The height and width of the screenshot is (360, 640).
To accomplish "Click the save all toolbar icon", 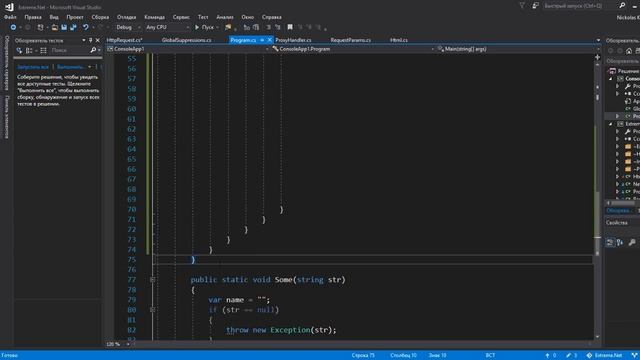I will pos(73,27).
